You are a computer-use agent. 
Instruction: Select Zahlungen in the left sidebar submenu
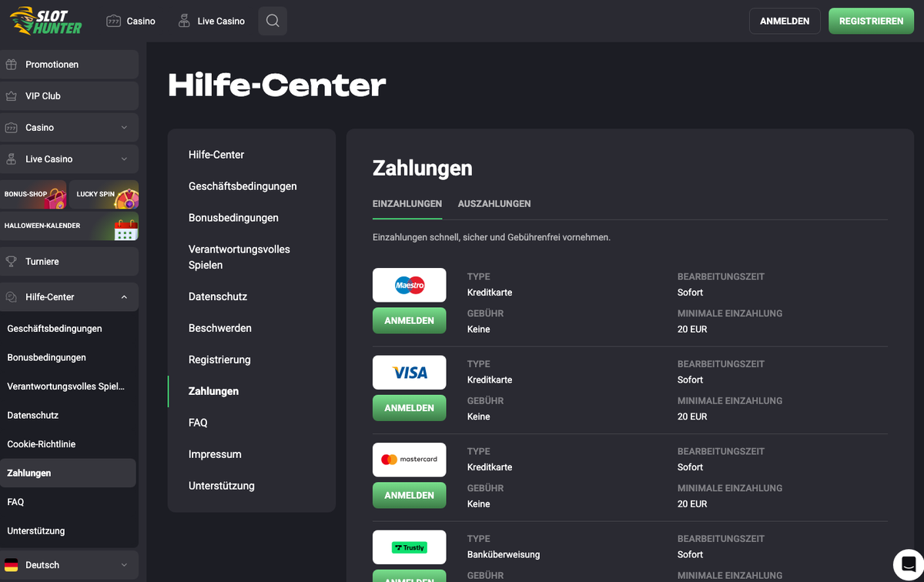(68, 473)
